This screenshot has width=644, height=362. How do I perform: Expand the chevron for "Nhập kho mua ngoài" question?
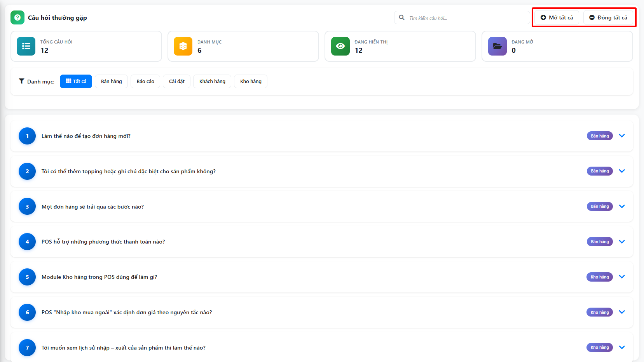pos(621,312)
